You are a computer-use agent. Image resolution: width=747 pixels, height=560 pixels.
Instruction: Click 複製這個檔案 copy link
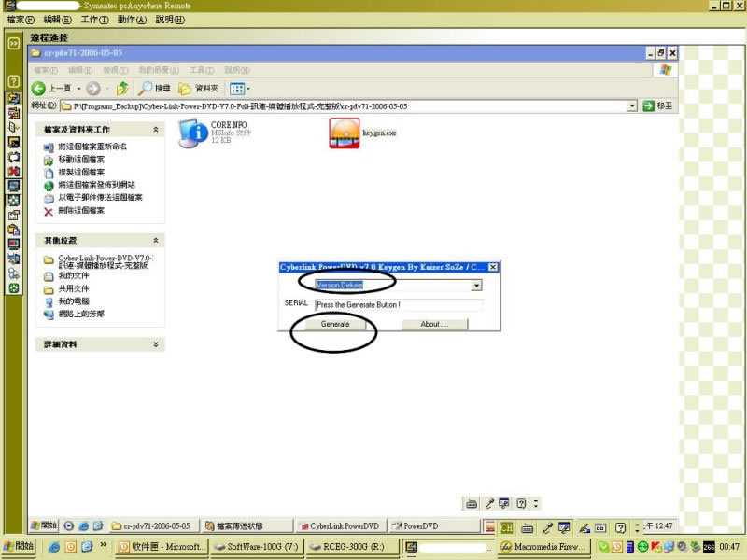coord(81,173)
